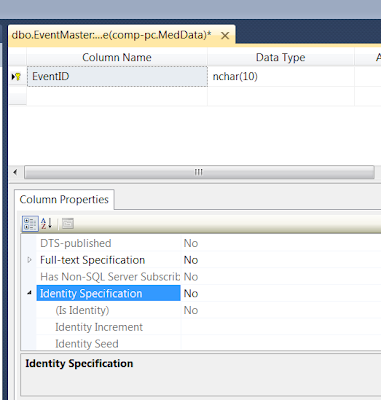Image resolution: width=381 pixels, height=400 pixels.
Task: Click the Identity Specification value No
Action: pyautogui.click(x=191, y=293)
